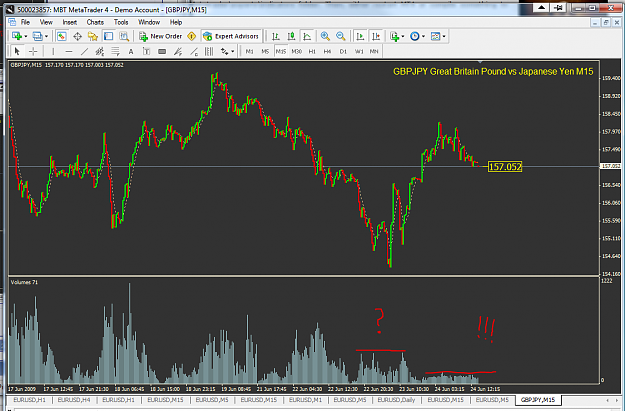This screenshot has width=625, height=411.
Task: Open the Tools menu
Action: 121,22
